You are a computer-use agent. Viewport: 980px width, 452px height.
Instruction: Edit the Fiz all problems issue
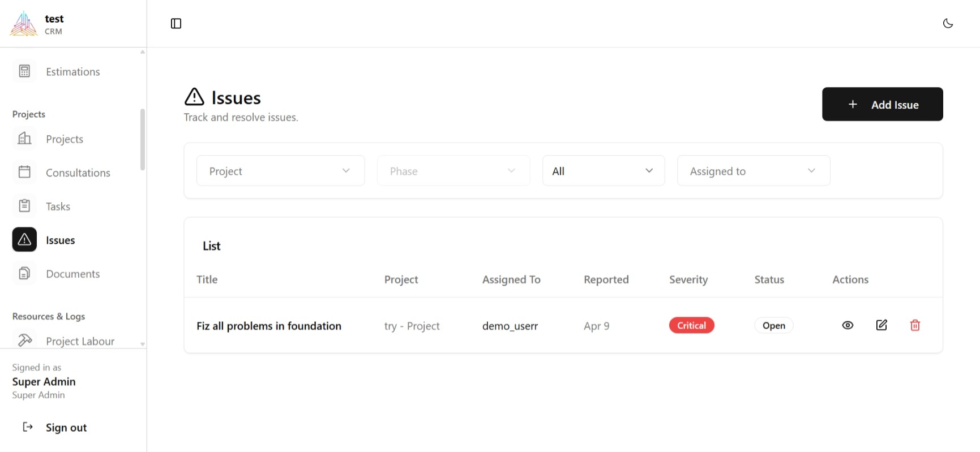[x=881, y=325]
